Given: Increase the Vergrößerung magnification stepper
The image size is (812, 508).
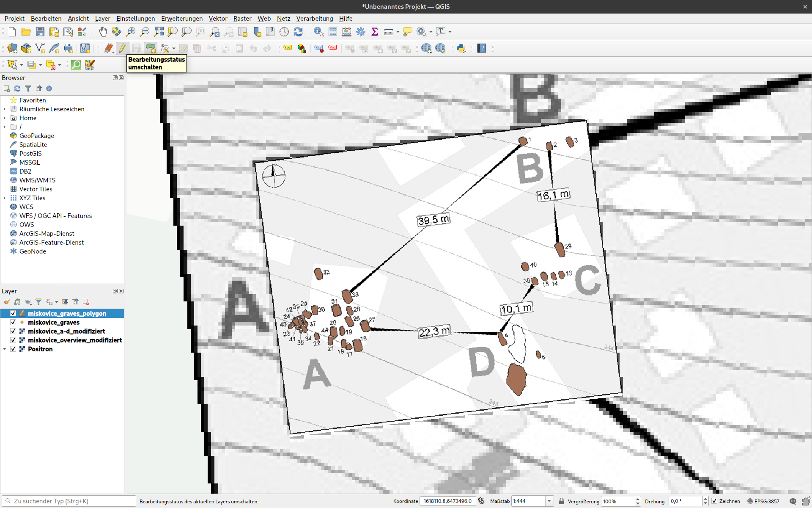Looking at the screenshot, I should tap(638, 499).
